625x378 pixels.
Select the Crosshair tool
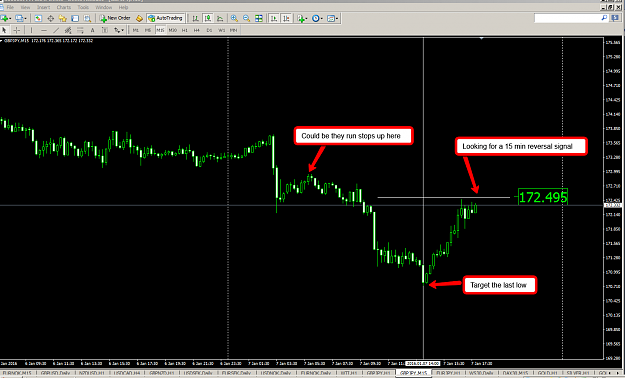click(x=16, y=30)
